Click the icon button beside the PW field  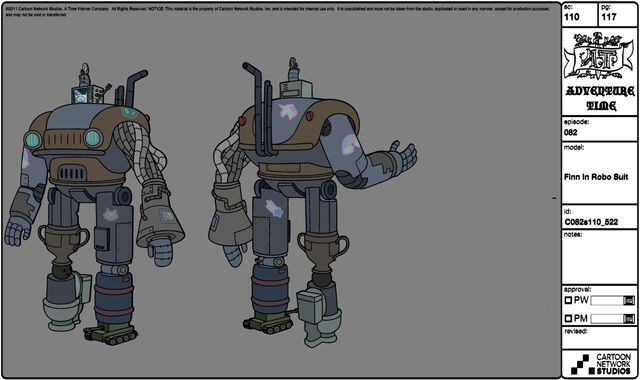click(629, 301)
